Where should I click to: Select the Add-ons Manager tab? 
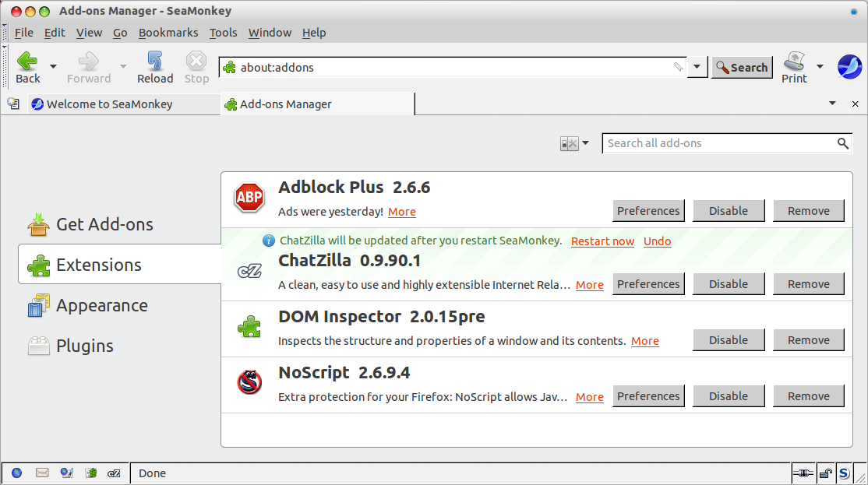pos(318,104)
